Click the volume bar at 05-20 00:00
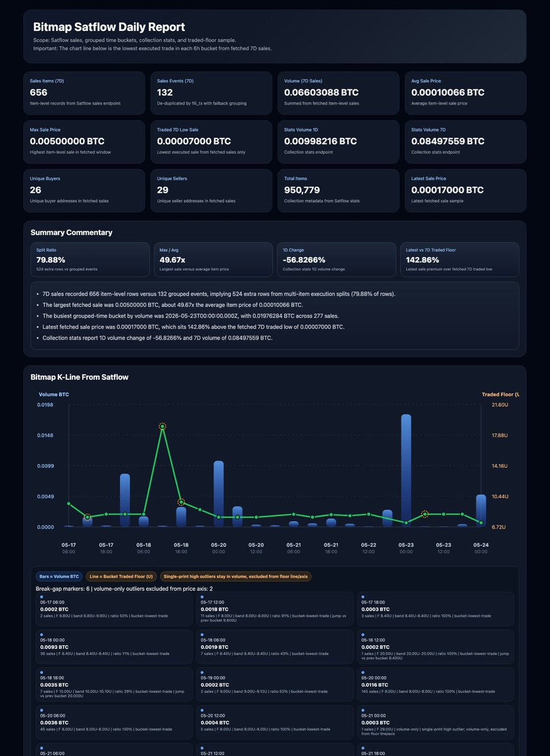The image size is (550, 756). pyautogui.click(x=219, y=494)
